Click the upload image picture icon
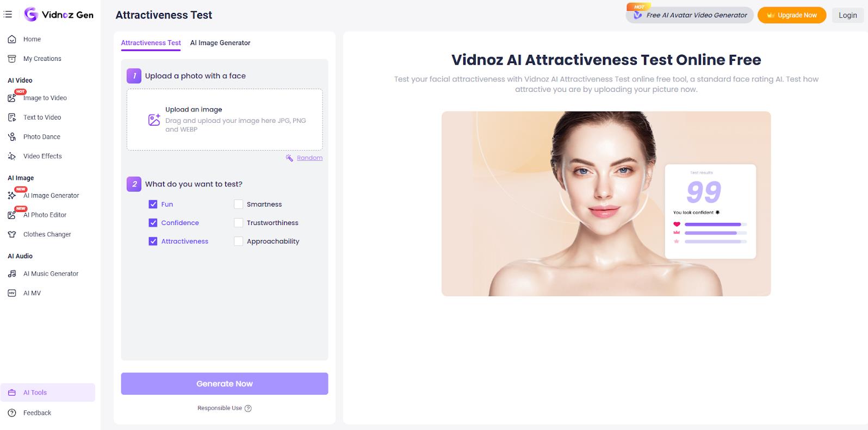Screen dimensions: 868x430 tap(154, 120)
